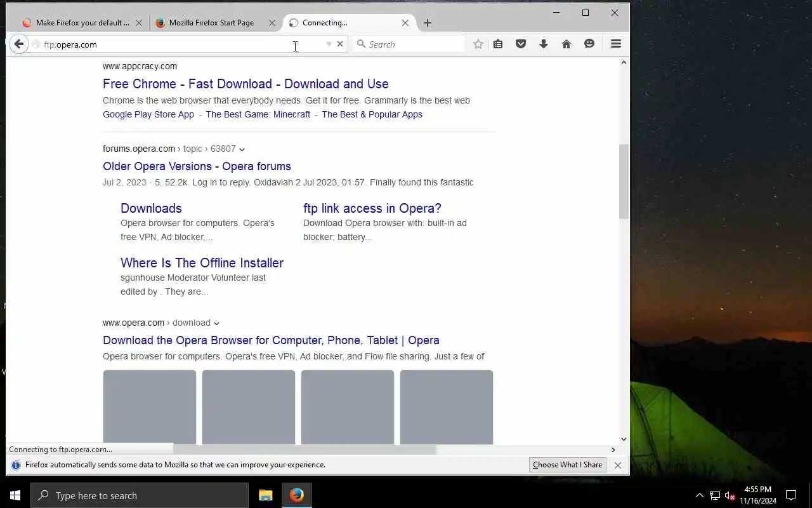Viewport: 812px width, 508px height.
Task: Expand forums.opera.com result options chevron
Action: click(242, 149)
